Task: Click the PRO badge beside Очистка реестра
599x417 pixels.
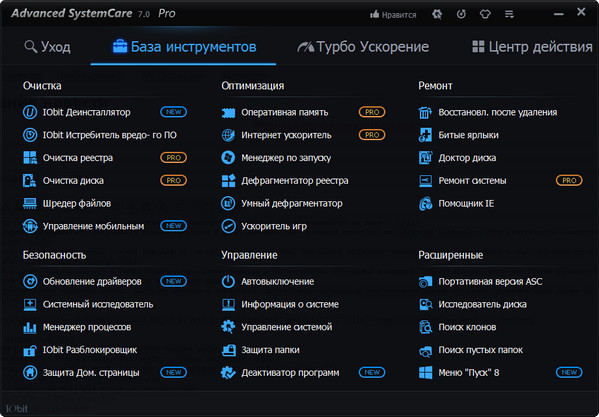Action: (x=173, y=157)
